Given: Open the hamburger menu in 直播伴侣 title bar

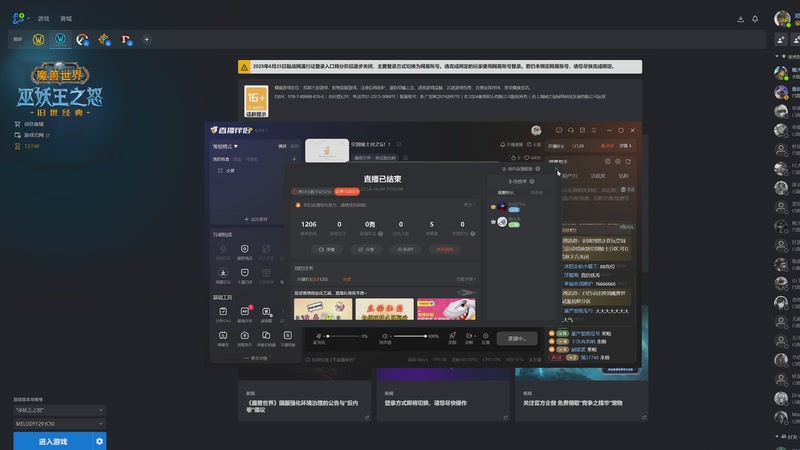Looking at the screenshot, I should (x=594, y=131).
